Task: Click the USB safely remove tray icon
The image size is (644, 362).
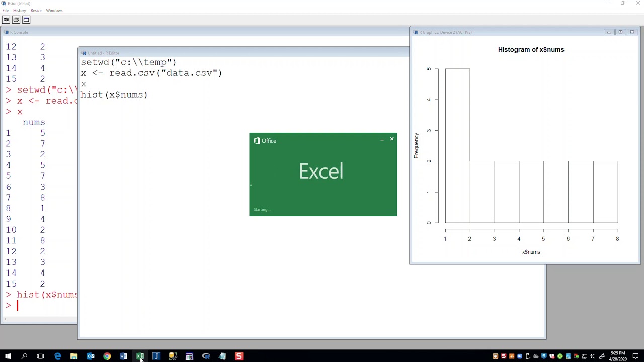Action: [528, 356]
